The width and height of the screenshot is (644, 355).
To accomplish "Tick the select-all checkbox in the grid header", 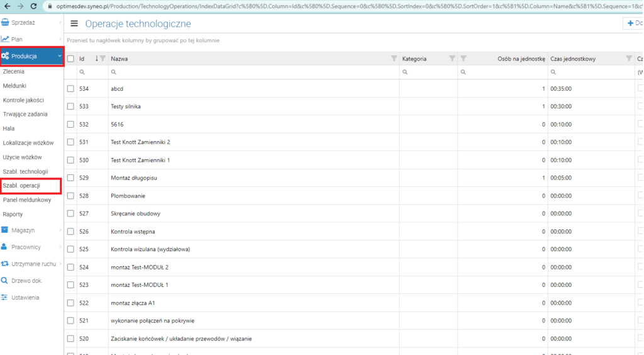I will click(70, 59).
